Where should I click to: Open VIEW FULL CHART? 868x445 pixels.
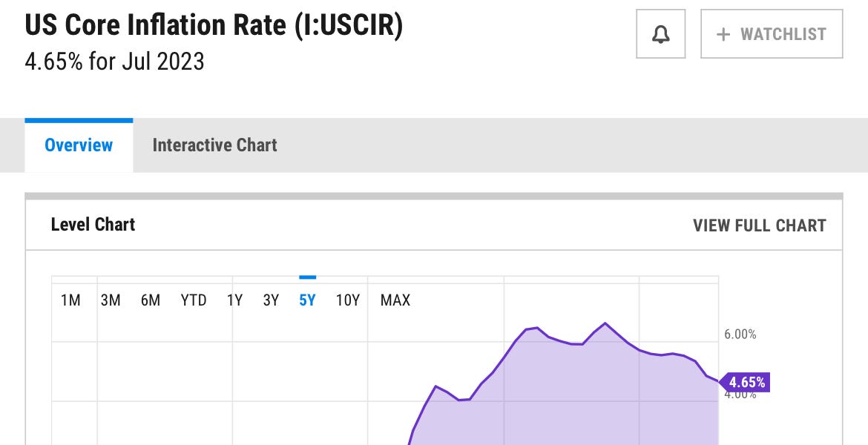coord(760,225)
